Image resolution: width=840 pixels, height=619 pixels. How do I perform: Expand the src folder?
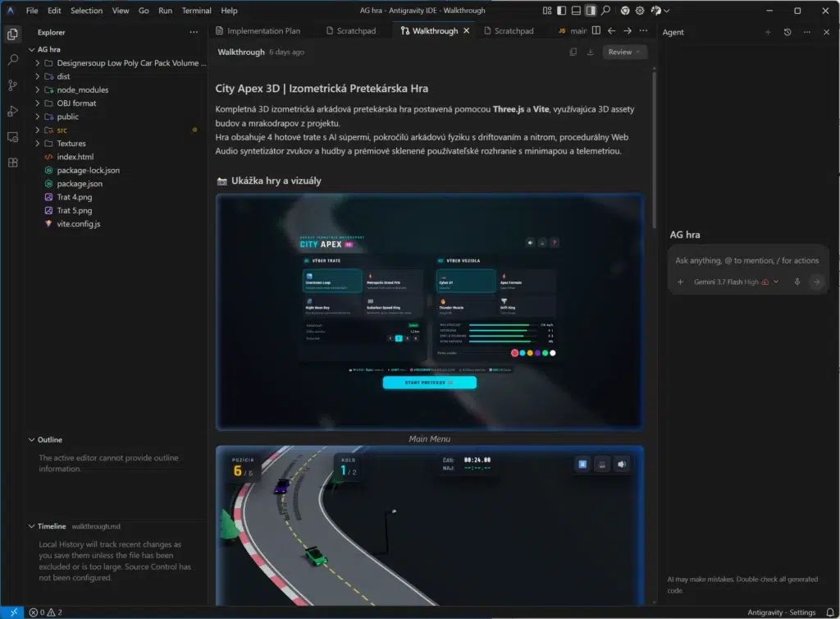click(x=38, y=130)
